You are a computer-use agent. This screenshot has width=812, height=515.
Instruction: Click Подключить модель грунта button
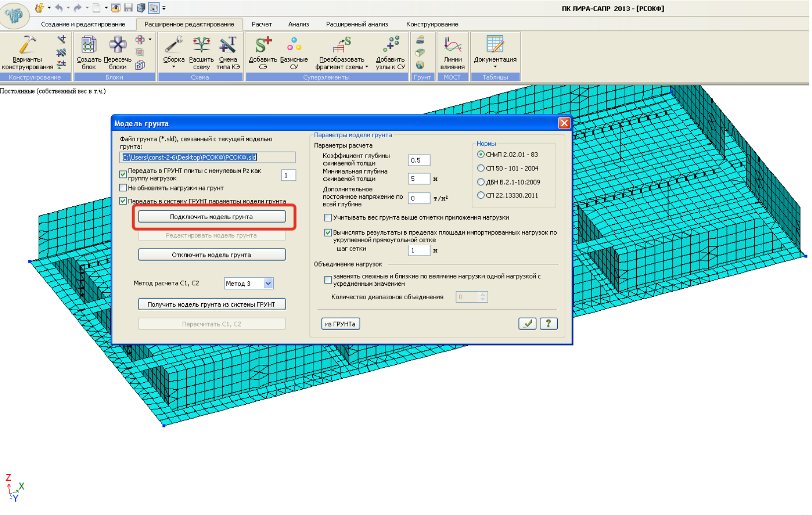click(212, 217)
